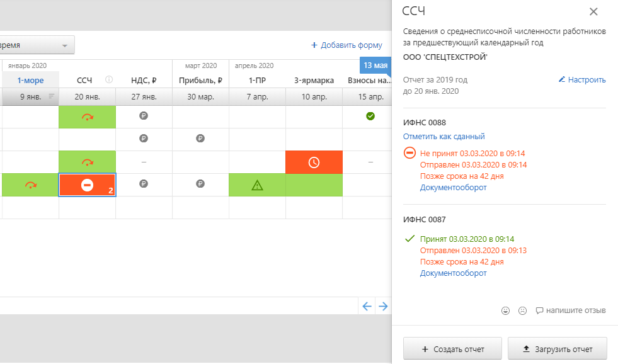Open the Настроить settings link
Screen dimensions: 618x364
(581, 80)
